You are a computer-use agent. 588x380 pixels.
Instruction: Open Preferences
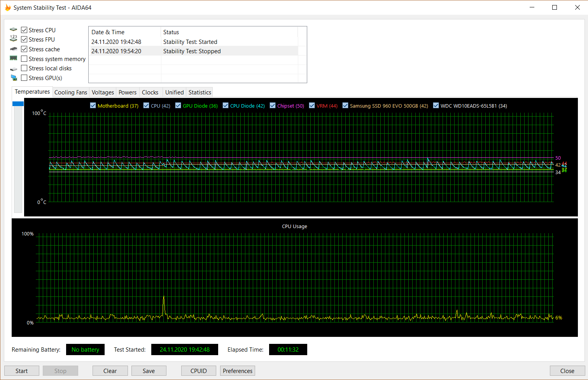238,371
